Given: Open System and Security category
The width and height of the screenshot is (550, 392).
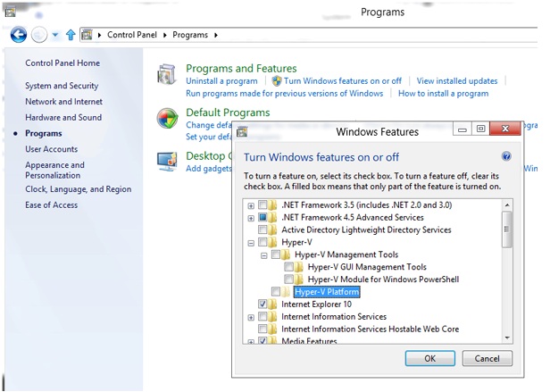Looking at the screenshot, I should pos(62,86).
